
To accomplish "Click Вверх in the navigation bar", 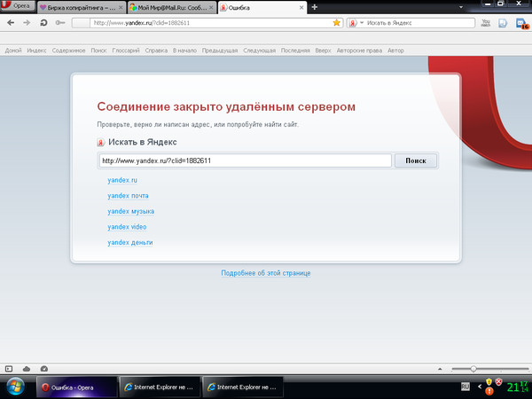I will (x=323, y=51).
